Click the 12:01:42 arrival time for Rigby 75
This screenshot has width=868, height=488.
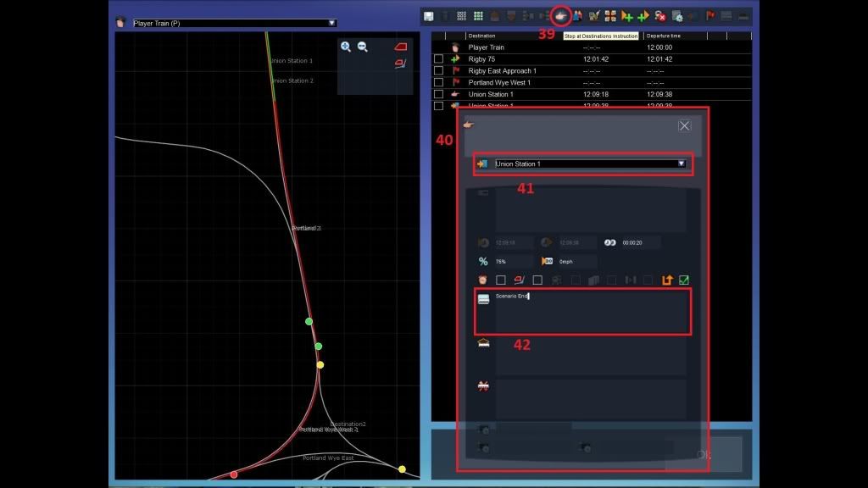[596, 58]
